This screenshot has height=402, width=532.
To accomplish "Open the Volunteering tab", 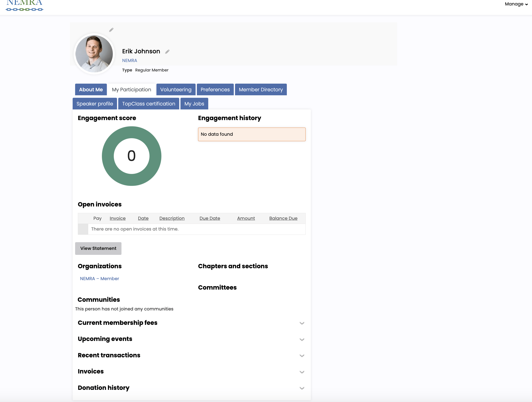I will coord(176,90).
